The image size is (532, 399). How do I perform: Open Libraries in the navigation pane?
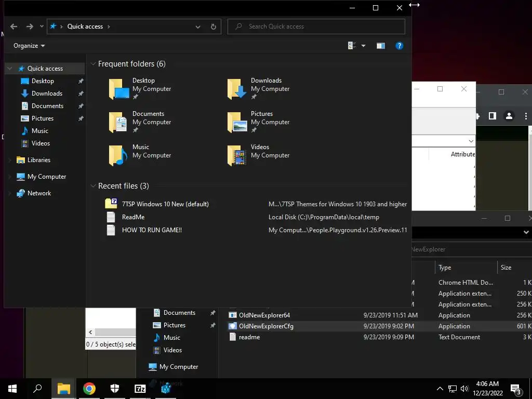[38, 160]
